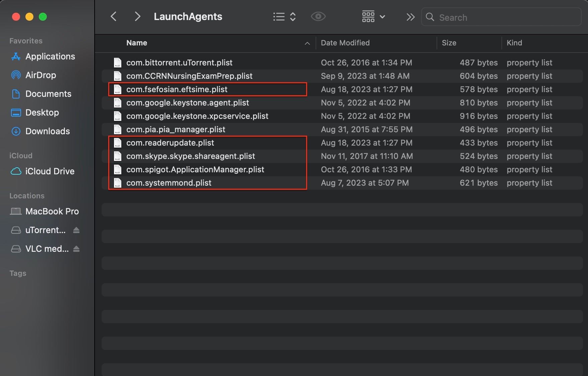Click the 487 bytes size value
This screenshot has height=376, width=588.
pyautogui.click(x=479, y=62)
